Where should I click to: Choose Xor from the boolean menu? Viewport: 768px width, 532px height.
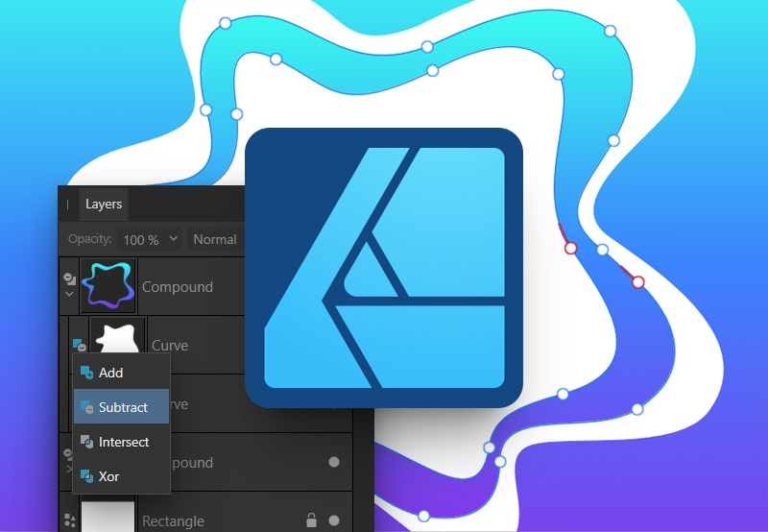point(121,476)
